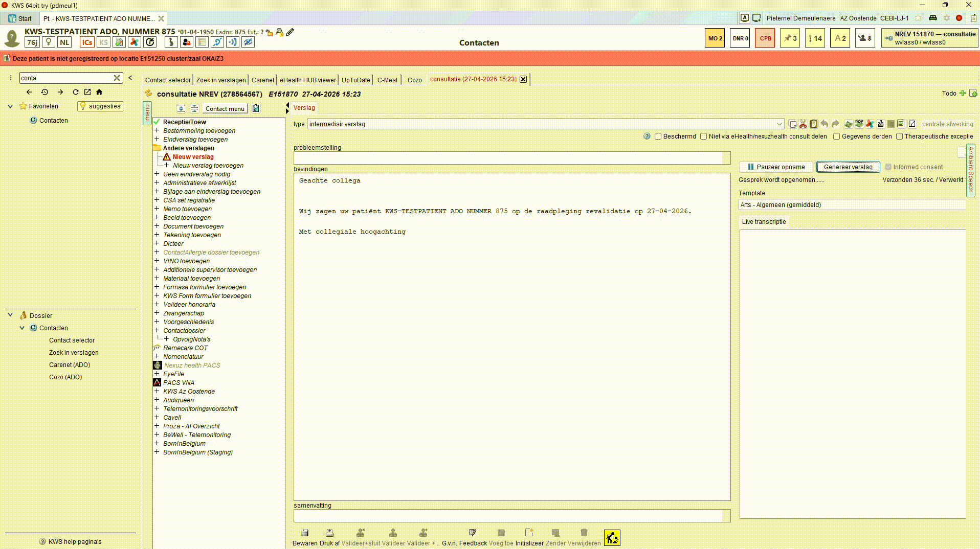
Task: Collapse the Dossier tree node
Action: 10,315
